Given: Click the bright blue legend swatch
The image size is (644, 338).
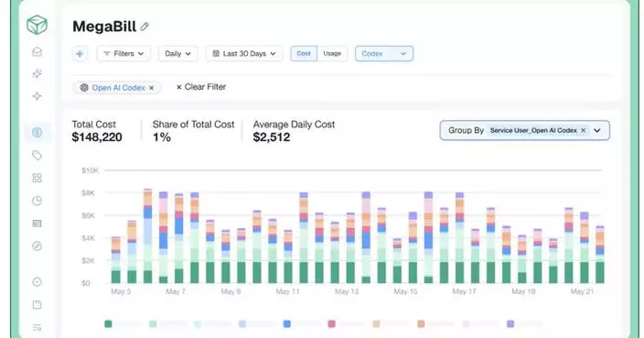Looking at the screenshot, I should [286, 324].
